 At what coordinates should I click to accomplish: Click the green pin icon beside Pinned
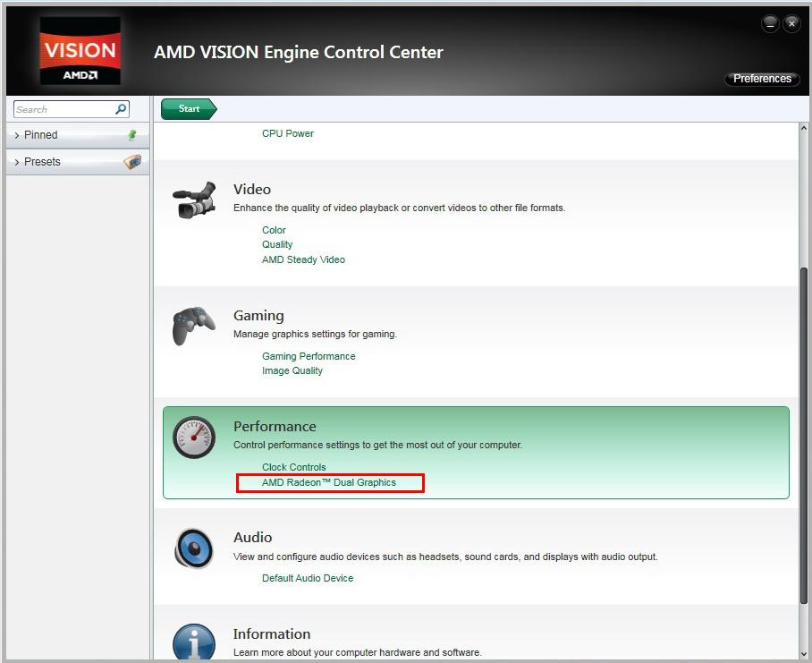click(132, 135)
